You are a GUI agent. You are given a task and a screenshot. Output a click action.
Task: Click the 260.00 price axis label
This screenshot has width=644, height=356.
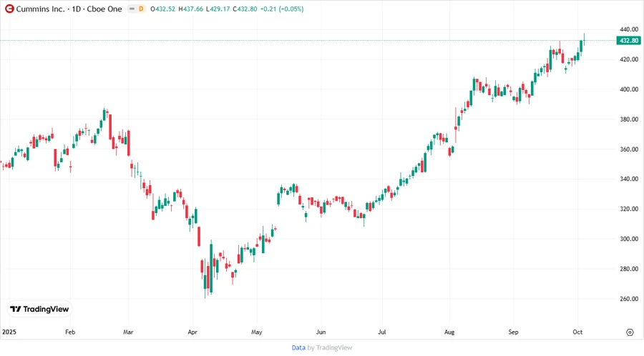click(x=629, y=299)
